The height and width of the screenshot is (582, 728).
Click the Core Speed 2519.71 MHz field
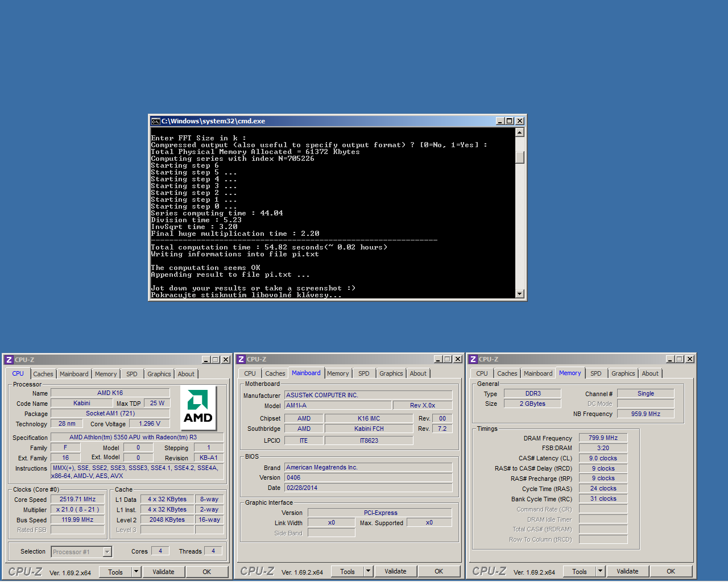coord(77,499)
